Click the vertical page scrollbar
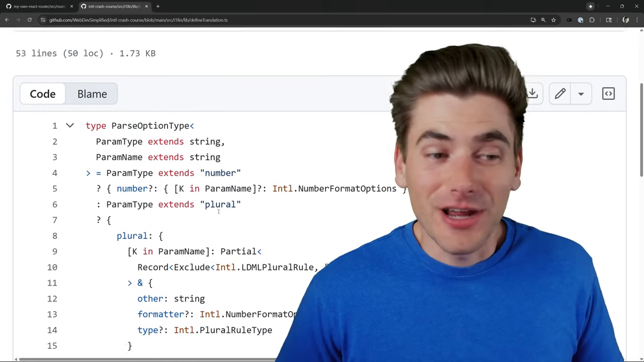The width and height of the screenshot is (644, 362). 641,131
